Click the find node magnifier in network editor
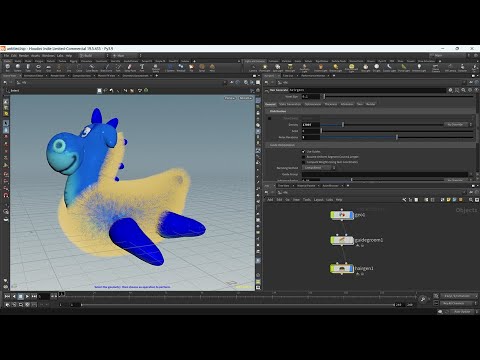This screenshot has width=480, height=360. (470, 200)
